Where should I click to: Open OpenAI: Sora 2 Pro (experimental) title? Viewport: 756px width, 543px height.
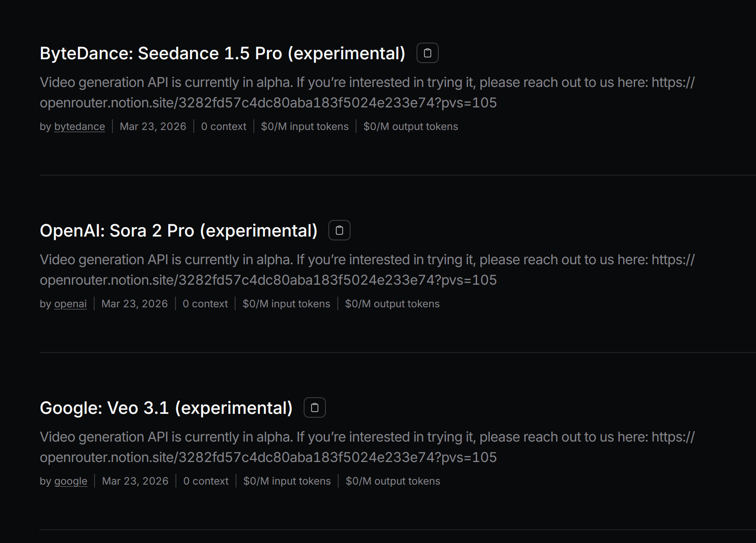(x=178, y=231)
